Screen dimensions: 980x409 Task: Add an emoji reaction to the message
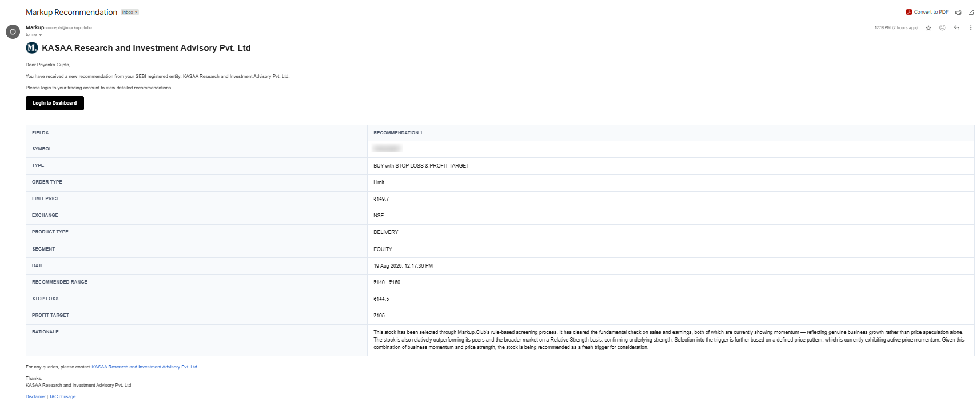point(942,27)
